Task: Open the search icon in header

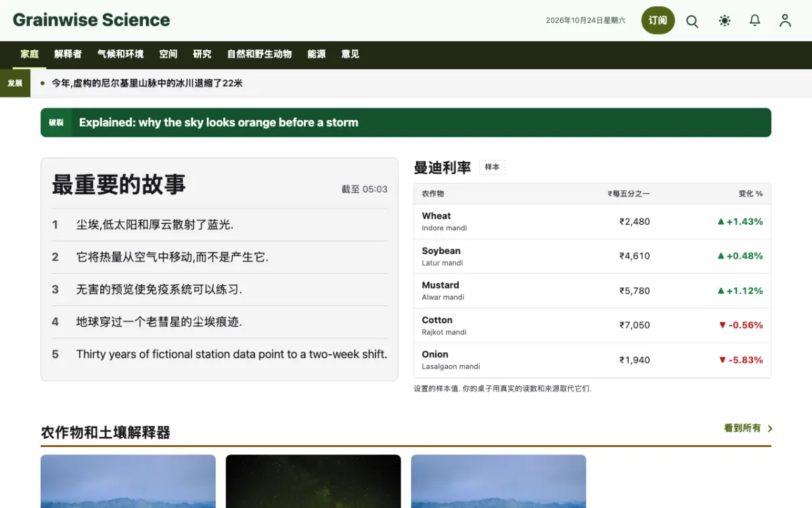Action: [692, 21]
